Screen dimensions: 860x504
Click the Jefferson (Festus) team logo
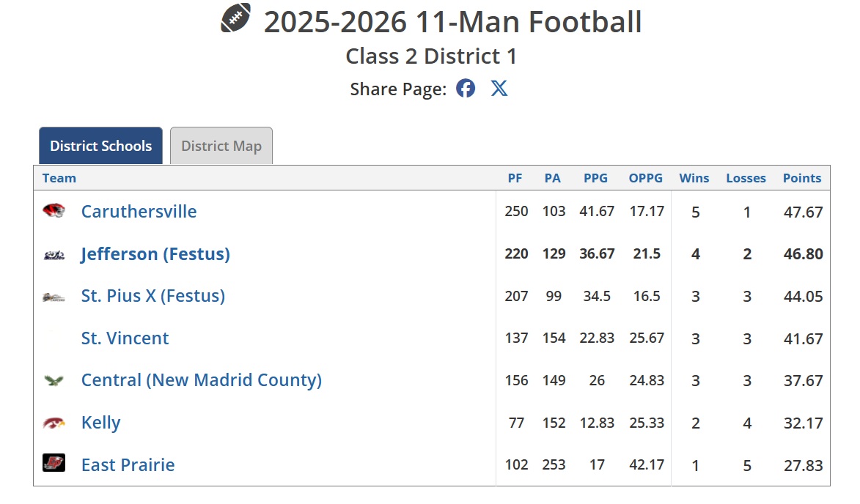(x=54, y=254)
